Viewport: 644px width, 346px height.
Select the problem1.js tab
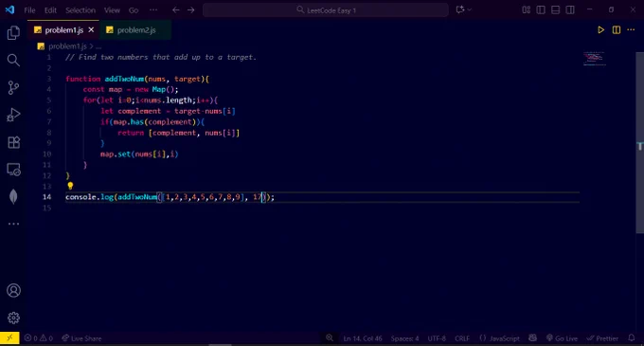click(x=63, y=30)
